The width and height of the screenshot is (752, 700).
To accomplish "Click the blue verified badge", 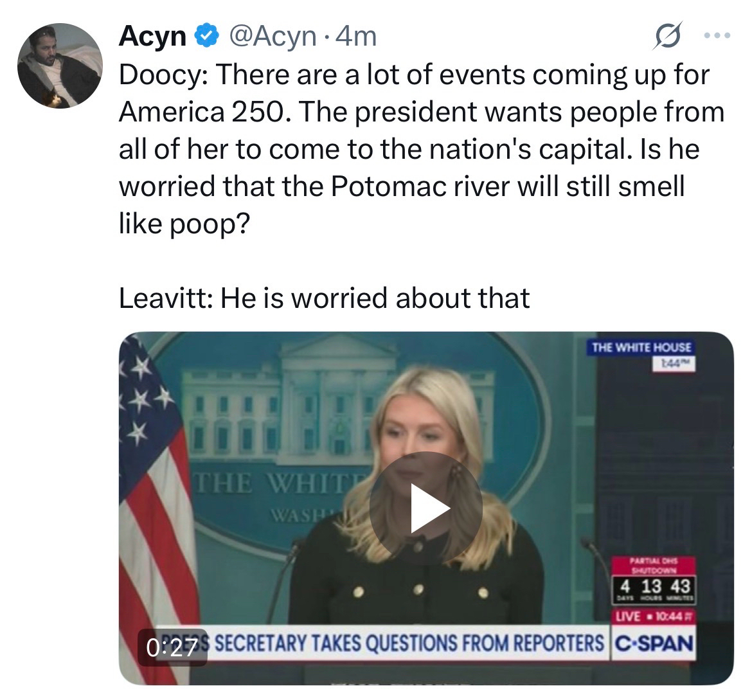I will click(x=204, y=37).
